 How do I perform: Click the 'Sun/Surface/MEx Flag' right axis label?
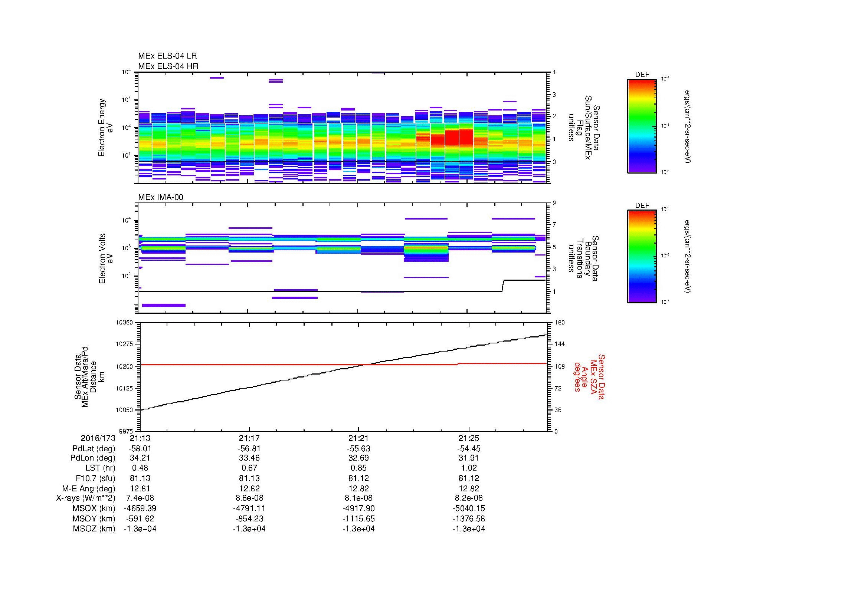coord(584,128)
